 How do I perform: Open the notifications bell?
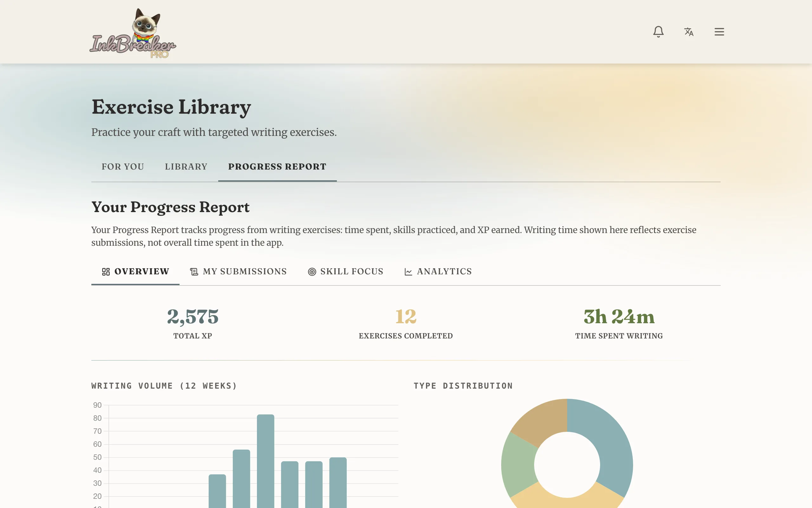coord(658,31)
